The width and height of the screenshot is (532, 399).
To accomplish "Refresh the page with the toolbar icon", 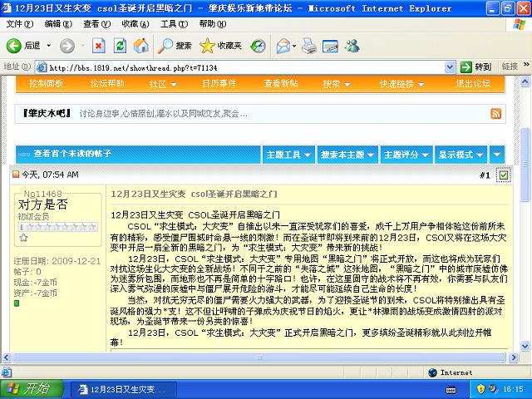I will tap(120, 45).
